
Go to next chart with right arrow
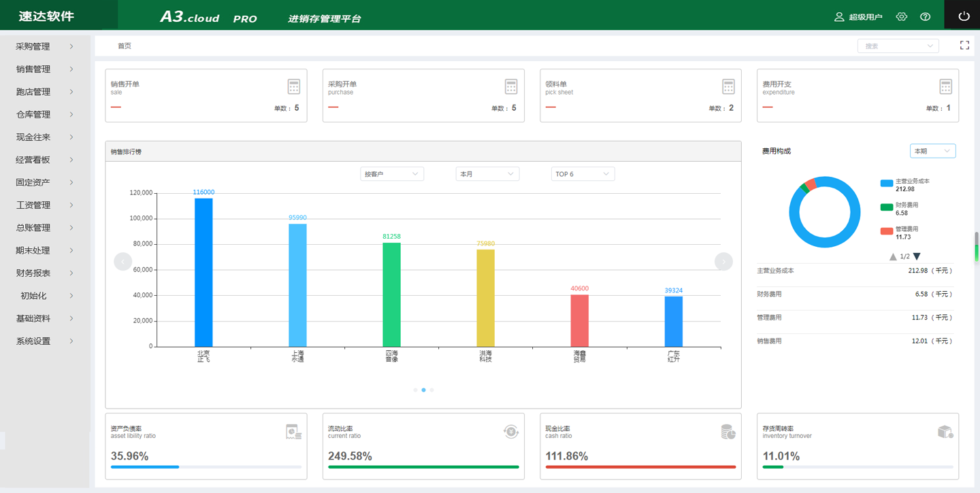pyautogui.click(x=723, y=261)
